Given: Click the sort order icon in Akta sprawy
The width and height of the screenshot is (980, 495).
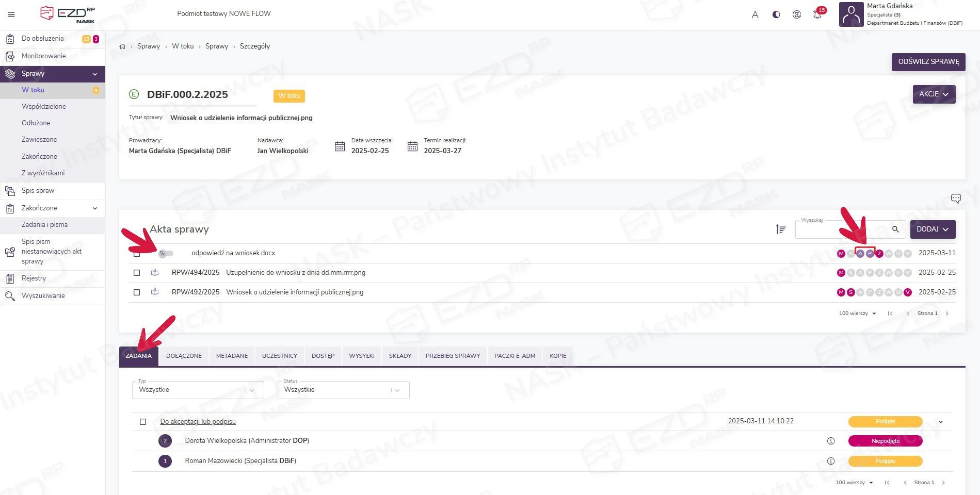Looking at the screenshot, I should 781,229.
